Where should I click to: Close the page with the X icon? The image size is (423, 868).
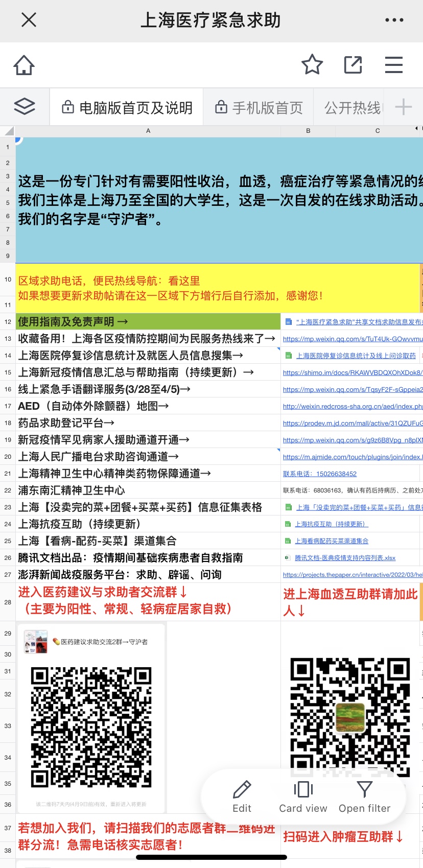[29, 20]
